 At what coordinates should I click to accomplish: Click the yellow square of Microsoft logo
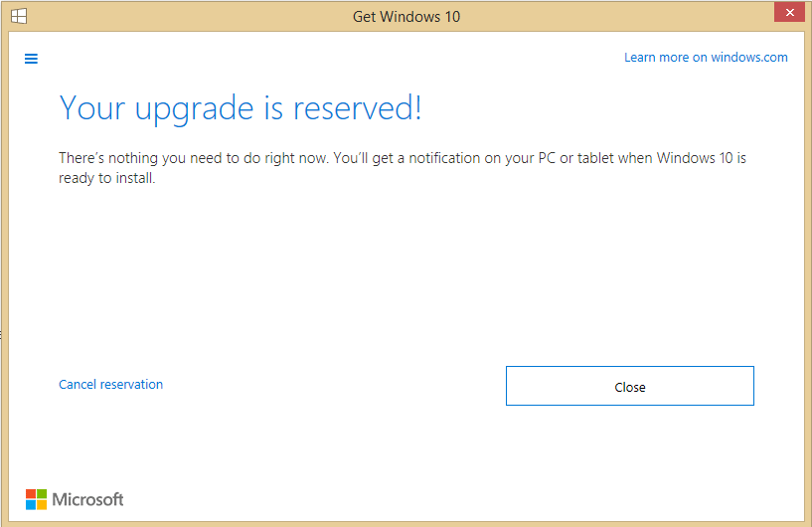click(x=42, y=505)
